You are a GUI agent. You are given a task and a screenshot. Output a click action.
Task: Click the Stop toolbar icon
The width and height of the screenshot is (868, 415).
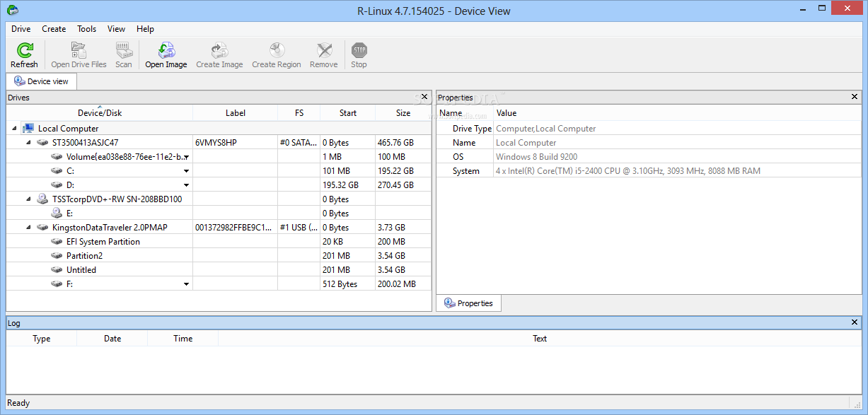point(359,50)
